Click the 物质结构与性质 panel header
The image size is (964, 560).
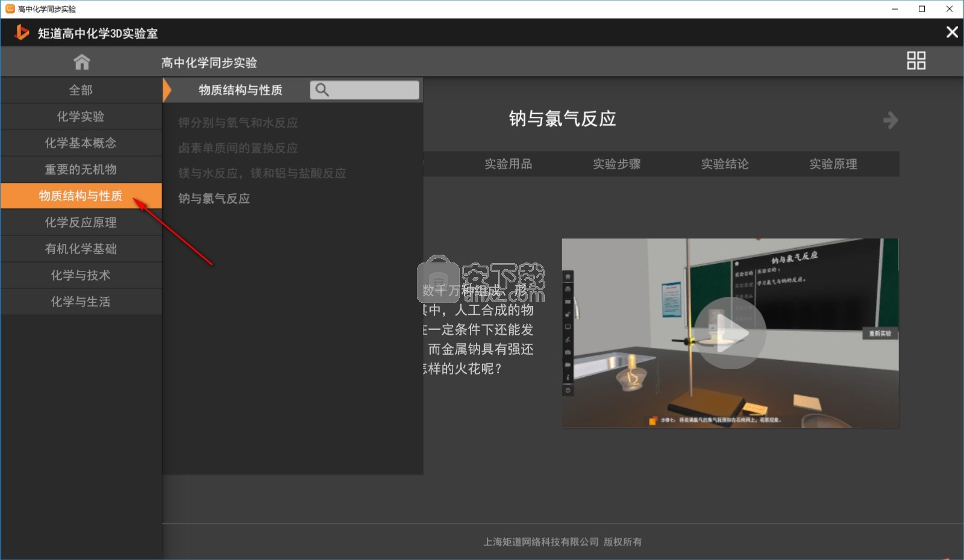(240, 90)
